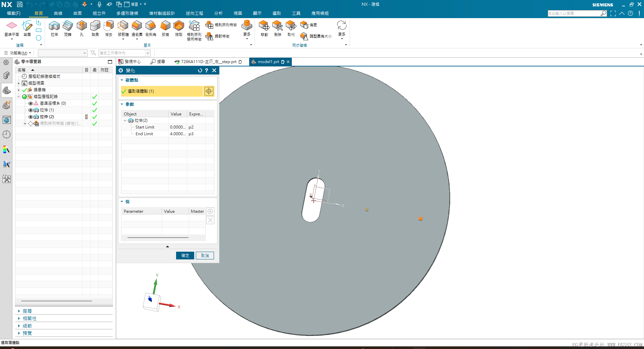The height and width of the screenshot is (349, 644).
Task: Click the orange instance point on the disc
Action: pos(421,219)
